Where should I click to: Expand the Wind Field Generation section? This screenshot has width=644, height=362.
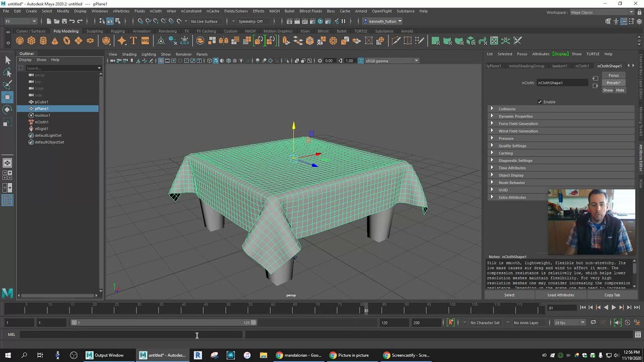(x=561, y=131)
